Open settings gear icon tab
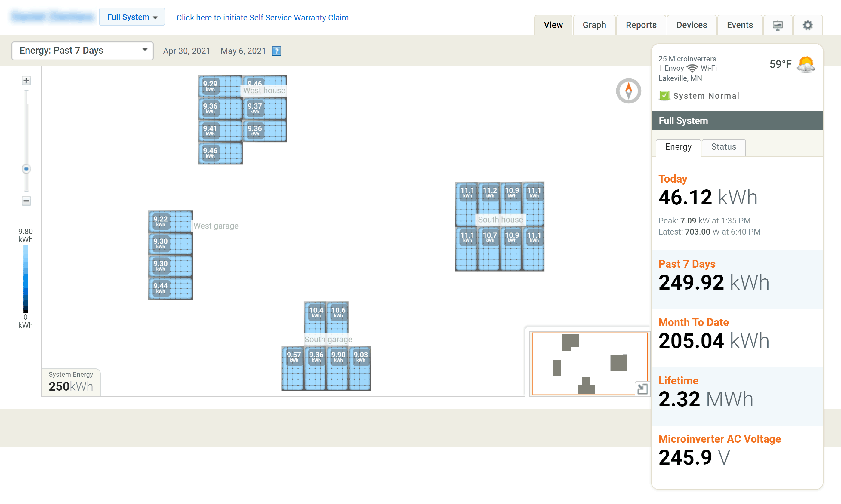Viewport: 841px width, 504px height. point(807,25)
